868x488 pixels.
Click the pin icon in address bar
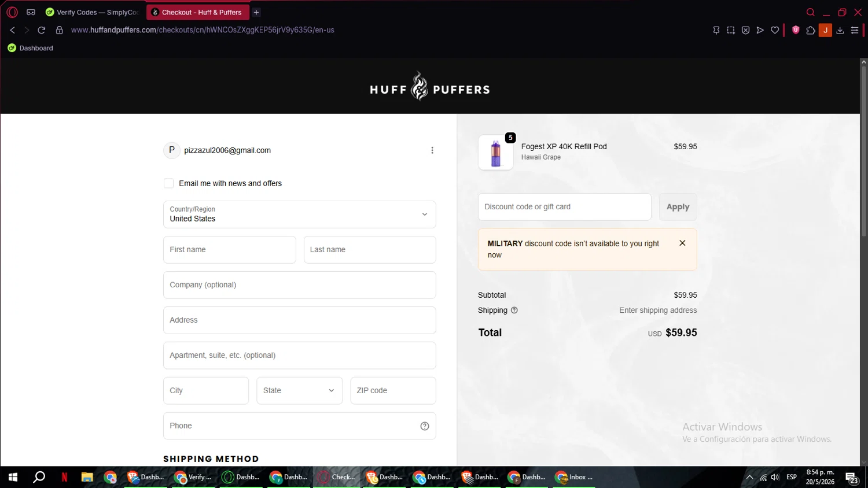[x=716, y=30]
